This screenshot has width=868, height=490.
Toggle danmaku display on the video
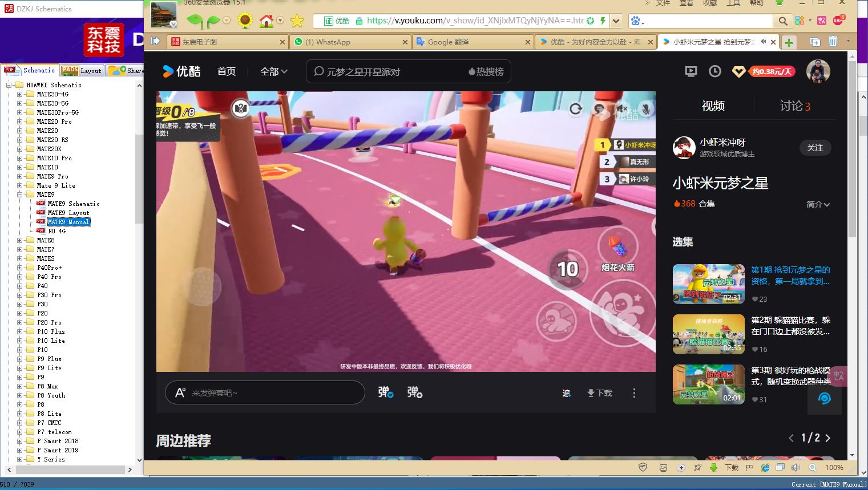pyautogui.click(x=386, y=392)
